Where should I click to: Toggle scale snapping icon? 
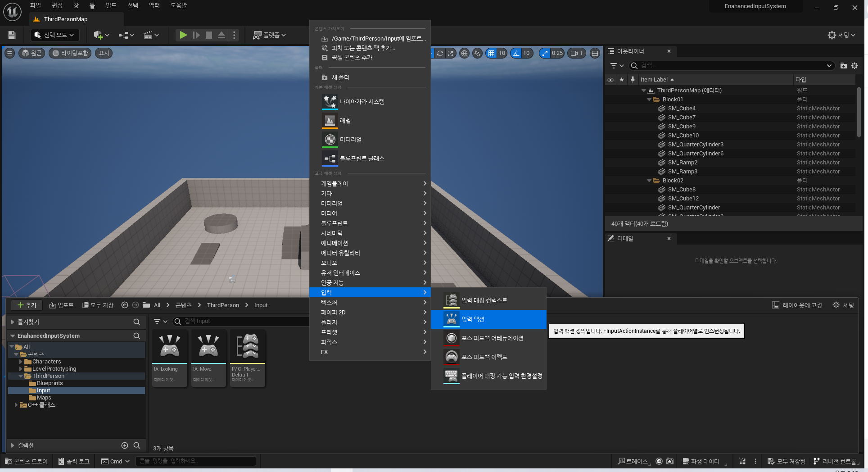(545, 53)
